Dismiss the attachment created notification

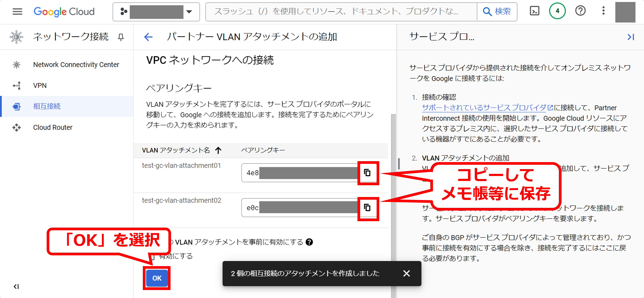click(406, 274)
